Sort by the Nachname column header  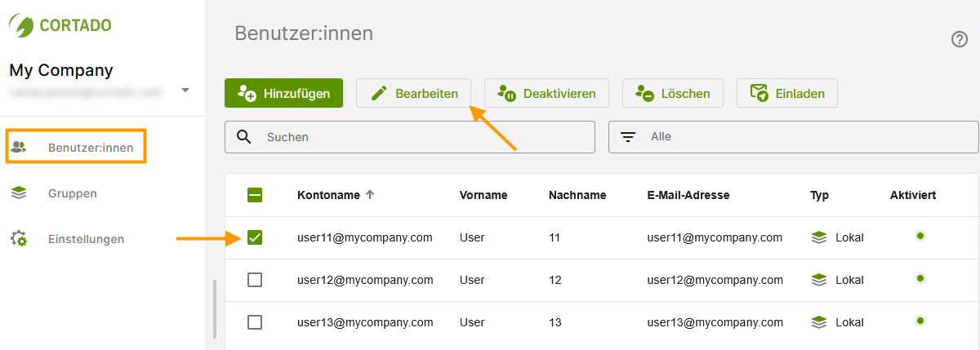577,195
